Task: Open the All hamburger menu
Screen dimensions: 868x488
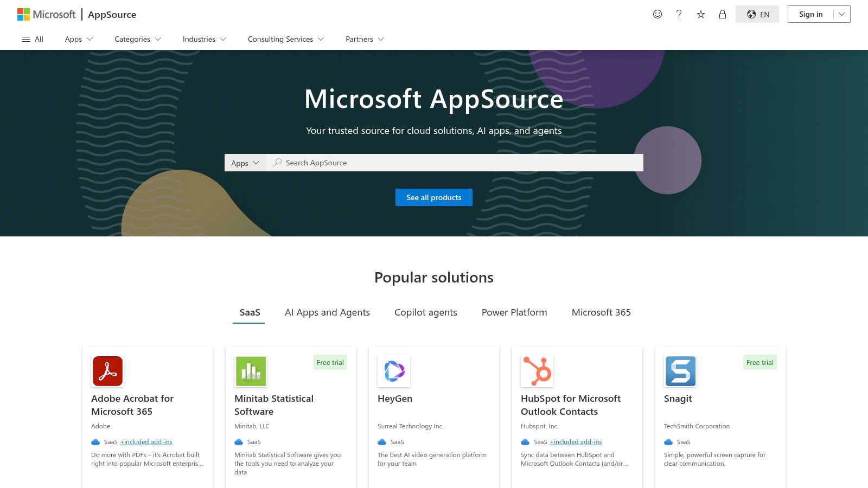Action: [x=33, y=39]
